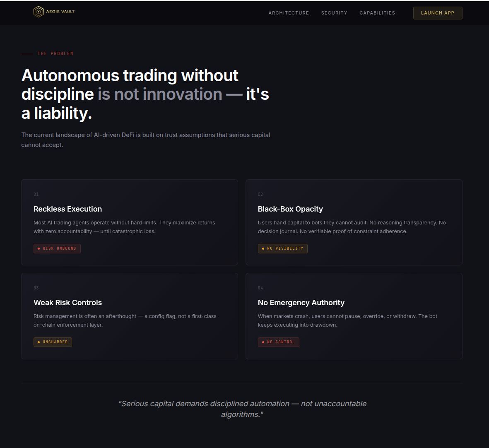Click the 04 card number label
The width and height of the screenshot is (489, 448).
tap(260, 288)
